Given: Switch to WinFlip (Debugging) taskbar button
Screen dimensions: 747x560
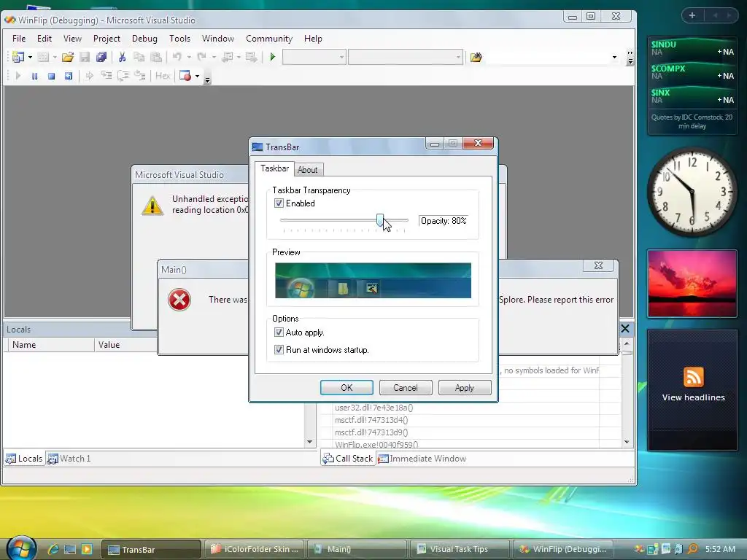Looking at the screenshot, I should [x=562, y=550].
